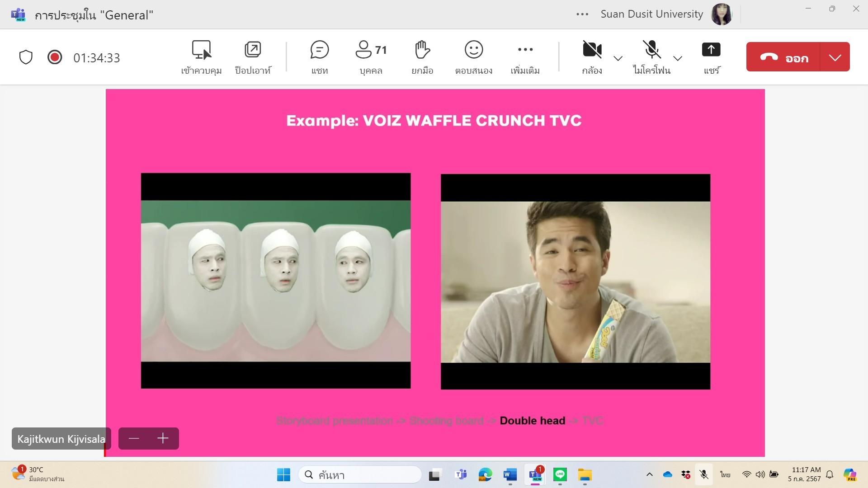The image size is (868, 488).
Task: Expand the microphone options chevron
Action: click(x=677, y=58)
